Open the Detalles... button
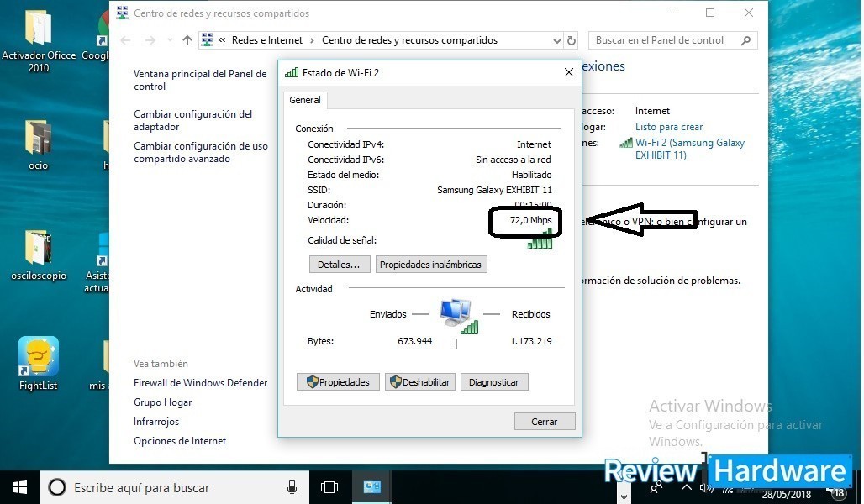 coord(339,265)
